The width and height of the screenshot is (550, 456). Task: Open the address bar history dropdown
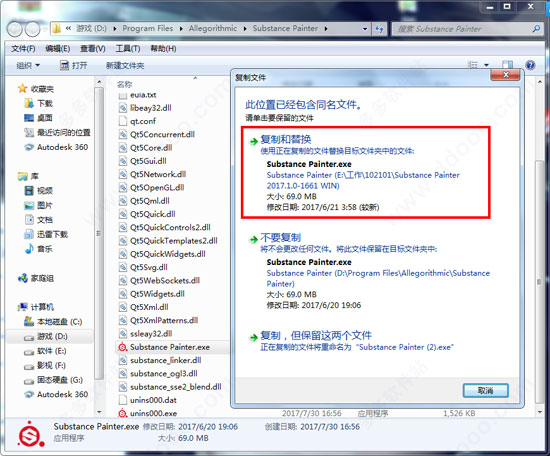click(x=365, y=29)
